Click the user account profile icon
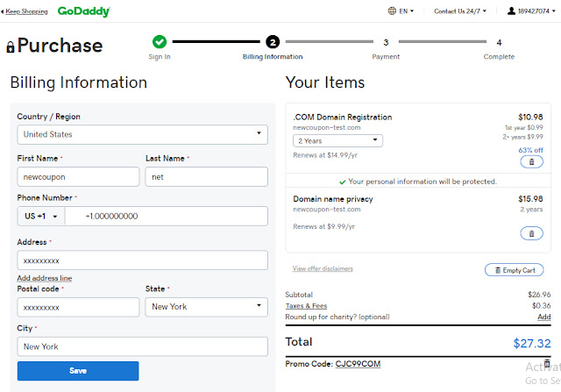The image size is (561, 392). pos(512,11)
